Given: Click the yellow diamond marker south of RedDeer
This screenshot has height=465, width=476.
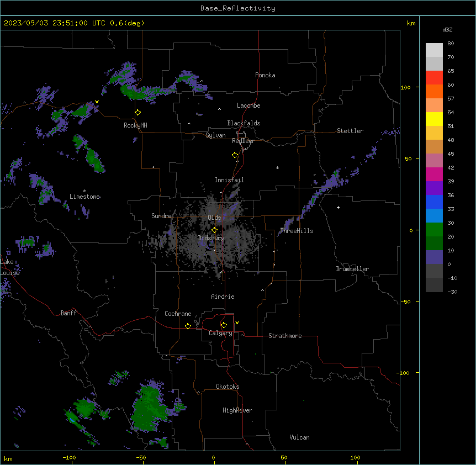Looking at the screenshot, I should [235, 155].
